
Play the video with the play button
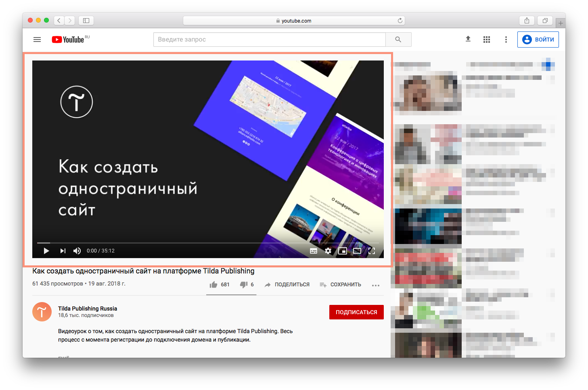click(x=46, y=251)
